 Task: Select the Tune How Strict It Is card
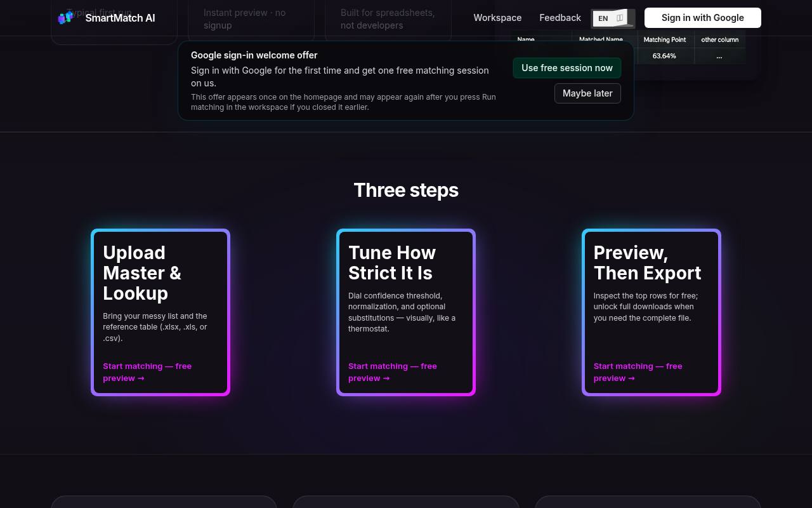[x=406, y=312]
